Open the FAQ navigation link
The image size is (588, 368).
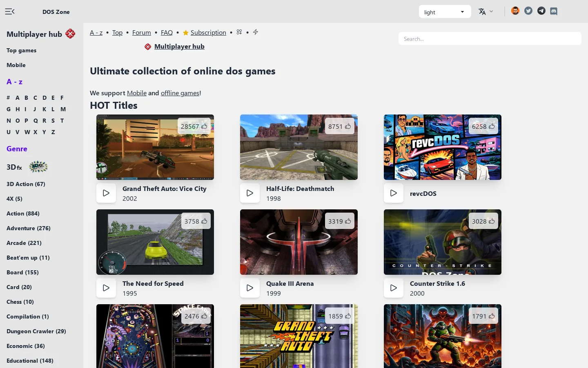167,32
